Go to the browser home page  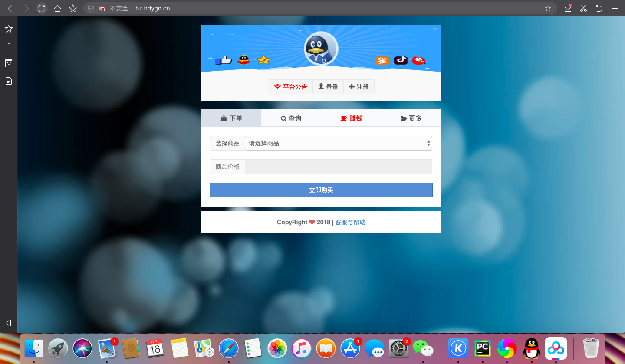pyautogui.click(x=57, y=8)
